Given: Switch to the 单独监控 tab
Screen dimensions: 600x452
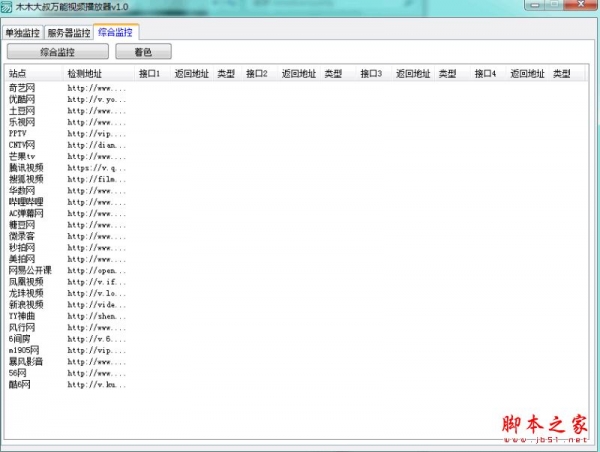Looking at the screenshot, I should (23, 33).
